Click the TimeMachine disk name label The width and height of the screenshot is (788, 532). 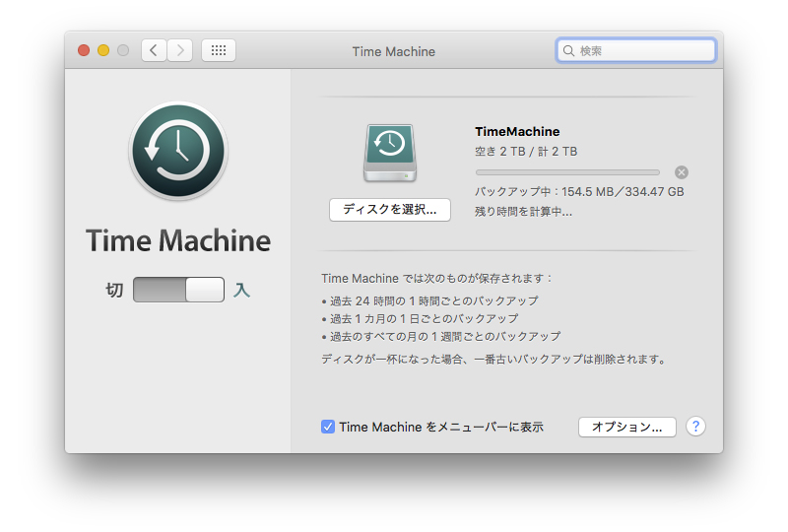[x=517, y=132]
